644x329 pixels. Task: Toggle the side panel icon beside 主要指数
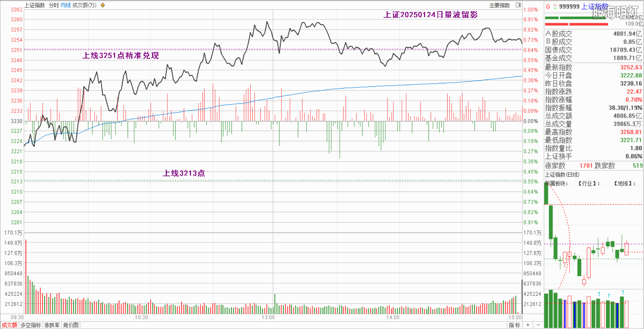(518, 5)
